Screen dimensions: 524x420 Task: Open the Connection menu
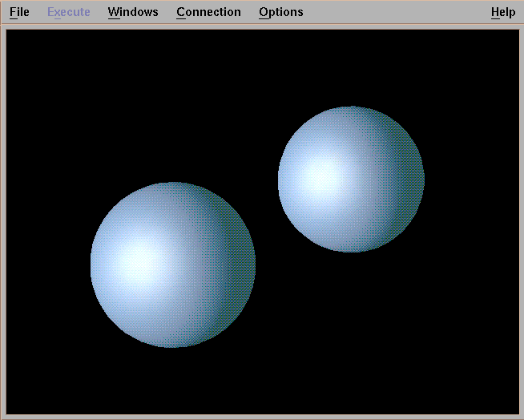208,12
